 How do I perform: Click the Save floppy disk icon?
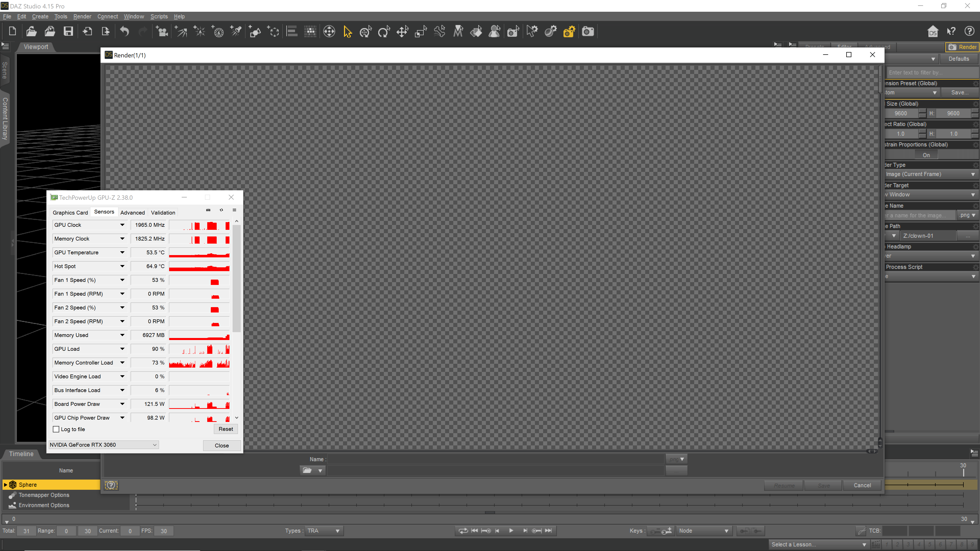[68, 31]
